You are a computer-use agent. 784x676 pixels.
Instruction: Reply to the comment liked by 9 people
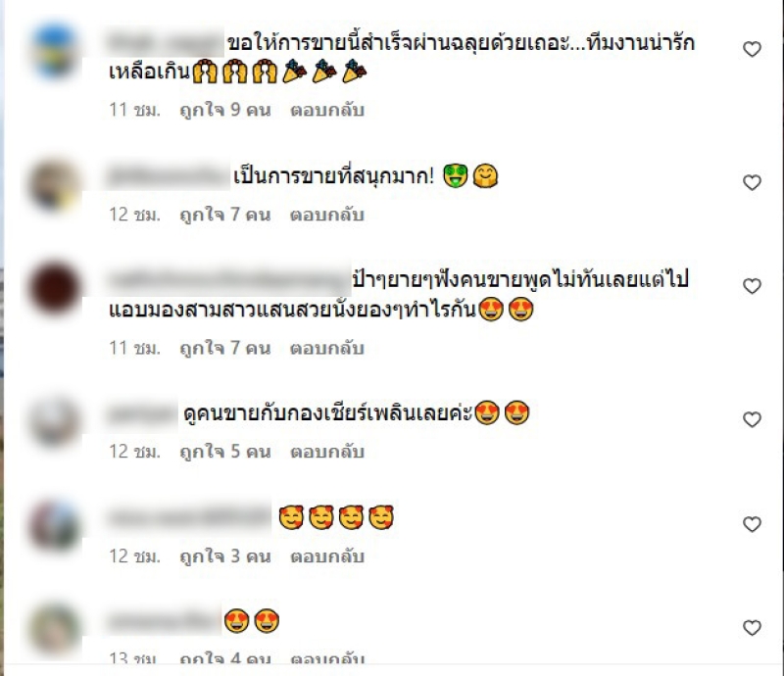coord(327,110)
